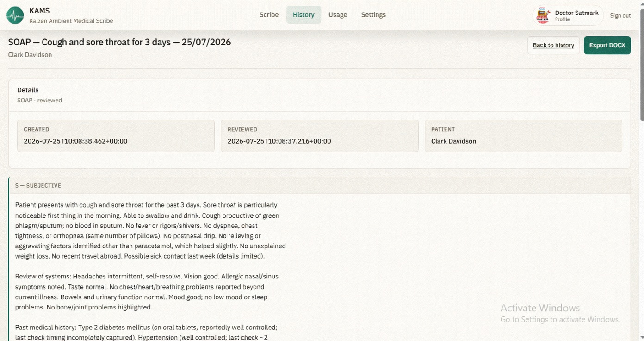Click the vertical page scrollbar thumb
This screenshot has height=341, width=644.
click(642, 65)
